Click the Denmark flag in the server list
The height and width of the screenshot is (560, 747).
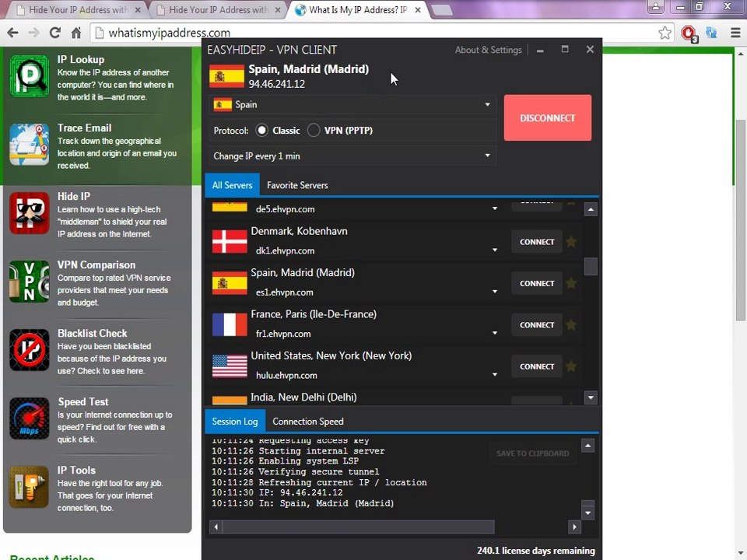point(230,241)
